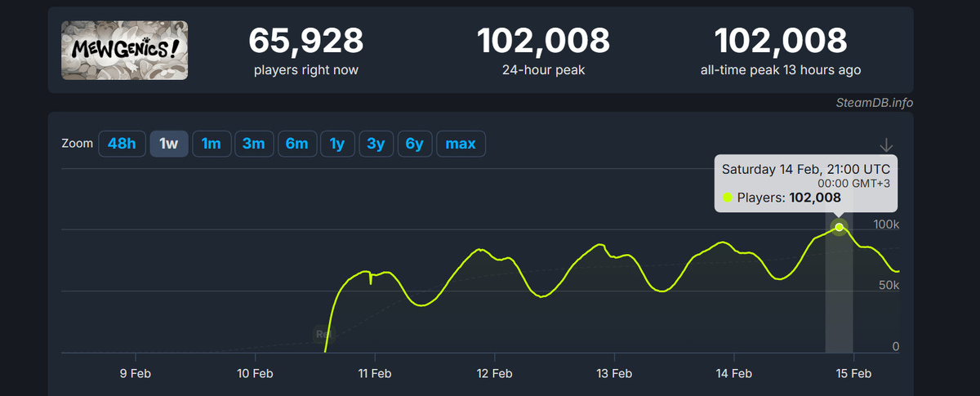Viewport: 980px width, 396px height.
Task: Click the 14 Feb axis label
Action: [733, 373]
